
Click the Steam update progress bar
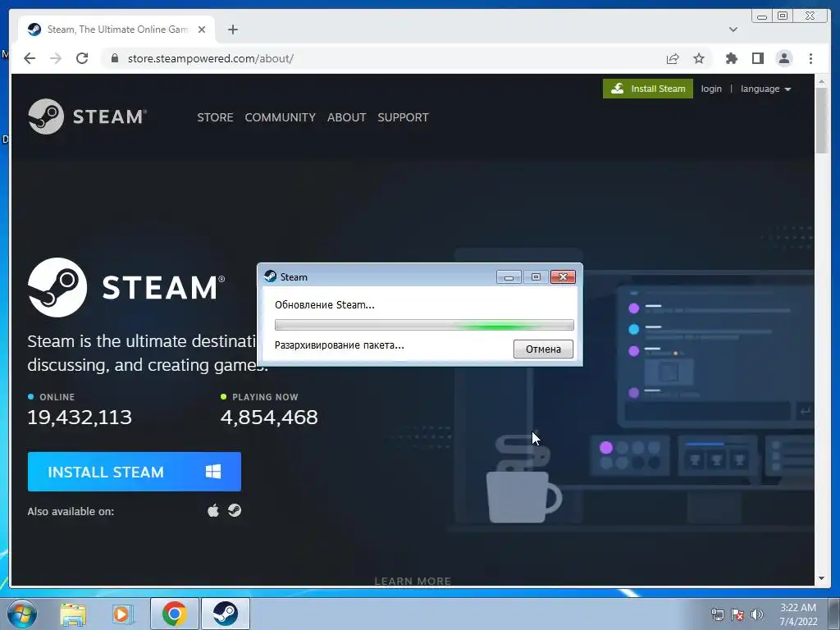click(x=424, y=325)
